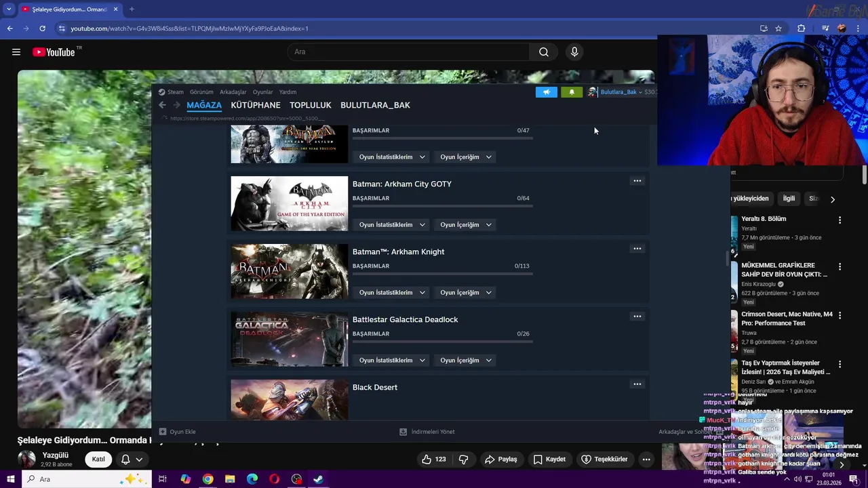Expand Oyun İçeriğim for Arkham Asylum
Screen dimensions: 868x488
pyautogui.click(x=466, y=157)
